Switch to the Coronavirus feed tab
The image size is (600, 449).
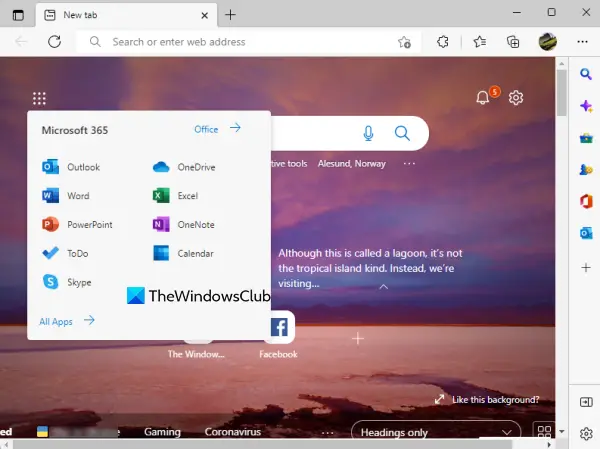[233, 432]
